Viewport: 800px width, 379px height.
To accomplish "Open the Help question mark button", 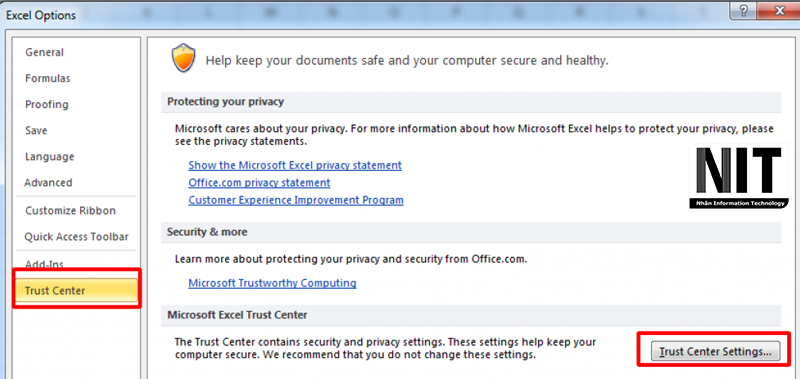I will (x=743, y=11).
